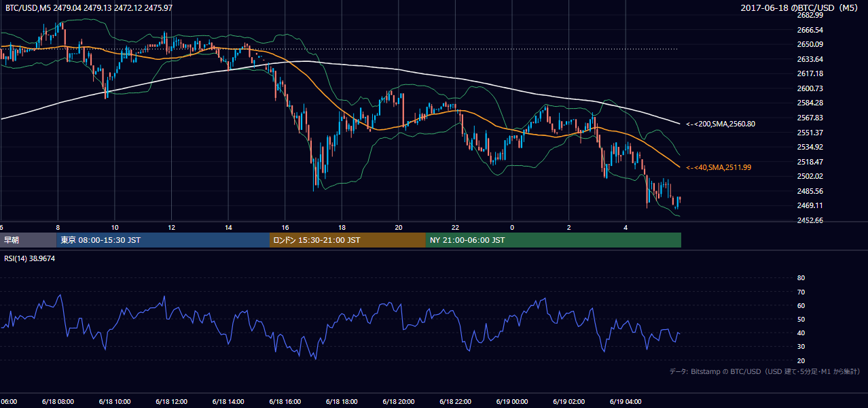Click price axis value 2633.64
868x408 pixels.
click(810, 59)
